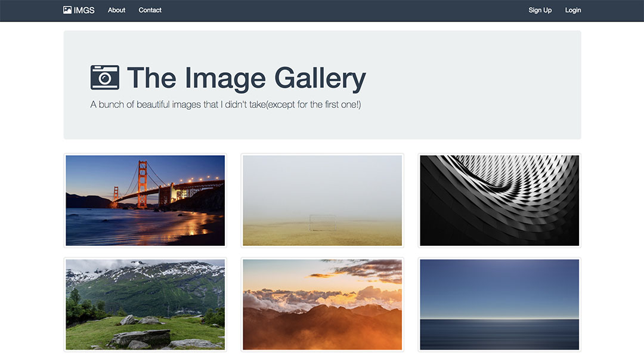644x358 pixels.
Task: Click the goal frame in the foggy photo
Action: (323, 222)
